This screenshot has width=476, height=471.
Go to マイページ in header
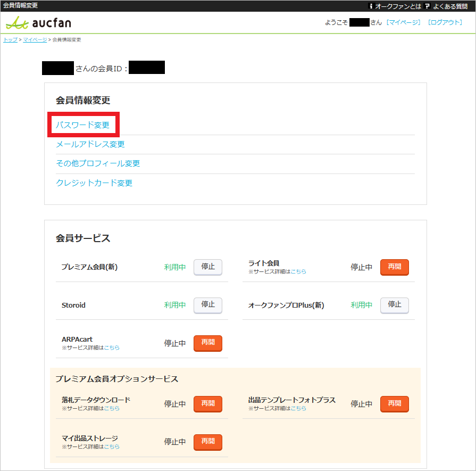coord(404,22)
